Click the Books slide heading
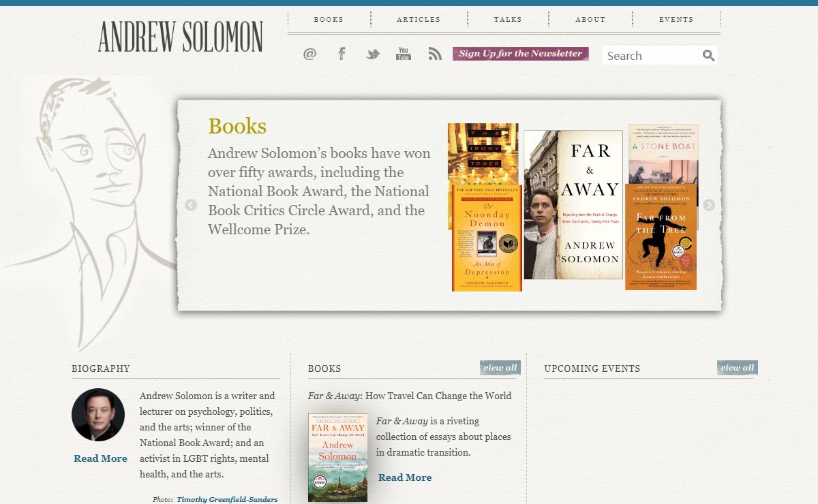 237,126
